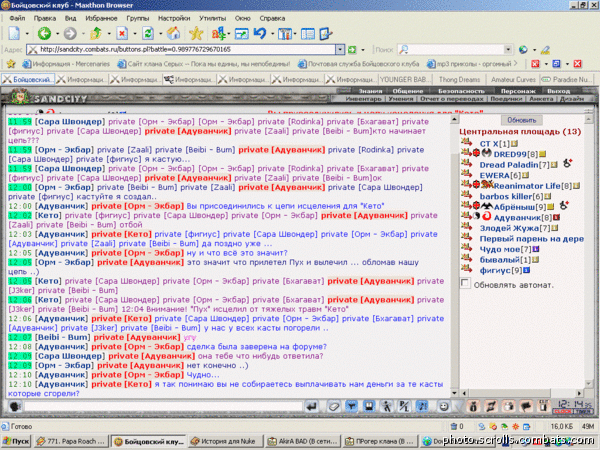Click the Stop loading red X icon
Image resolution: width=600 pixels, height=450 pixels.
[x=122, y=34]
